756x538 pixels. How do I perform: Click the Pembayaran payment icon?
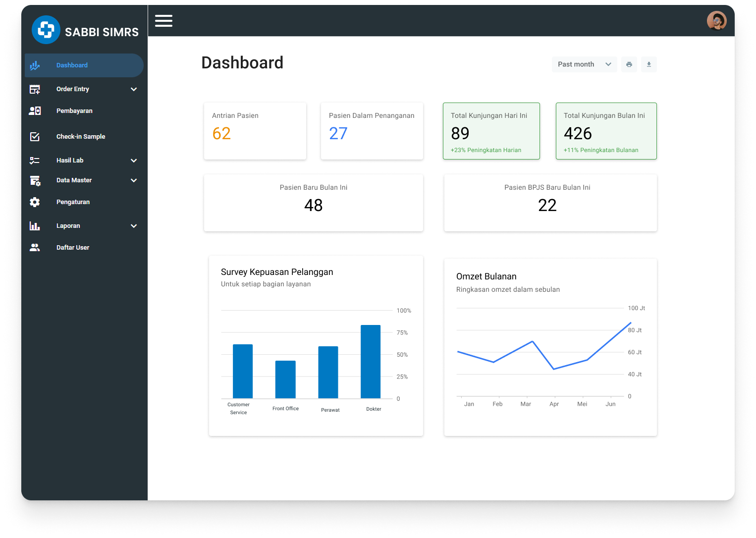pyautogui.click(x=35, y=111)
